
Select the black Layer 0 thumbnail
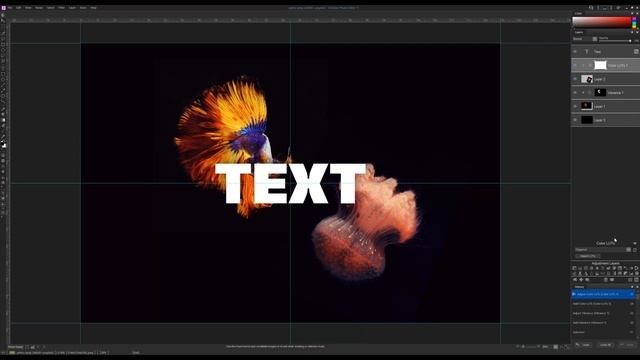[587, 120]
